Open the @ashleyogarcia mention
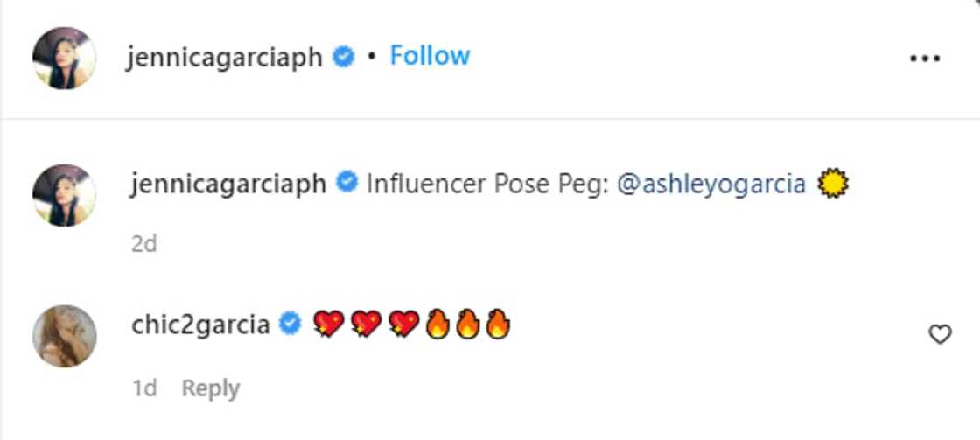 [x=711, y=185]
